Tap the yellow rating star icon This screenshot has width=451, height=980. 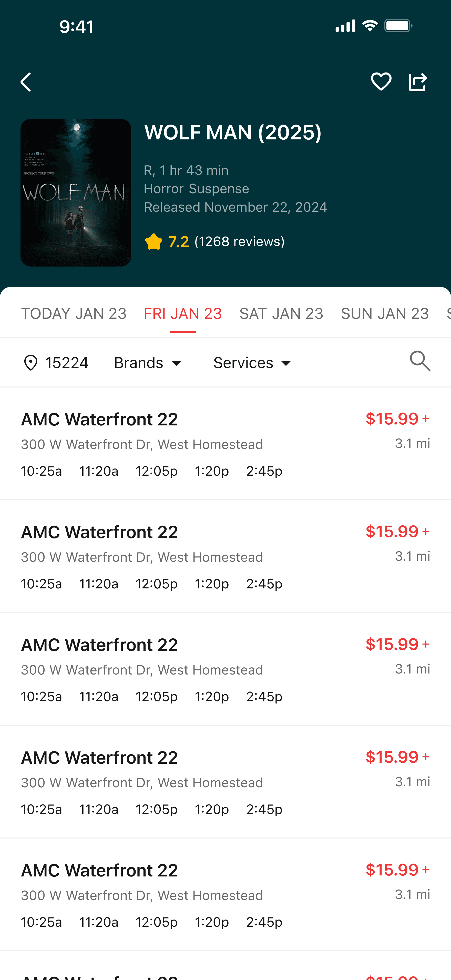pos(154,242)
